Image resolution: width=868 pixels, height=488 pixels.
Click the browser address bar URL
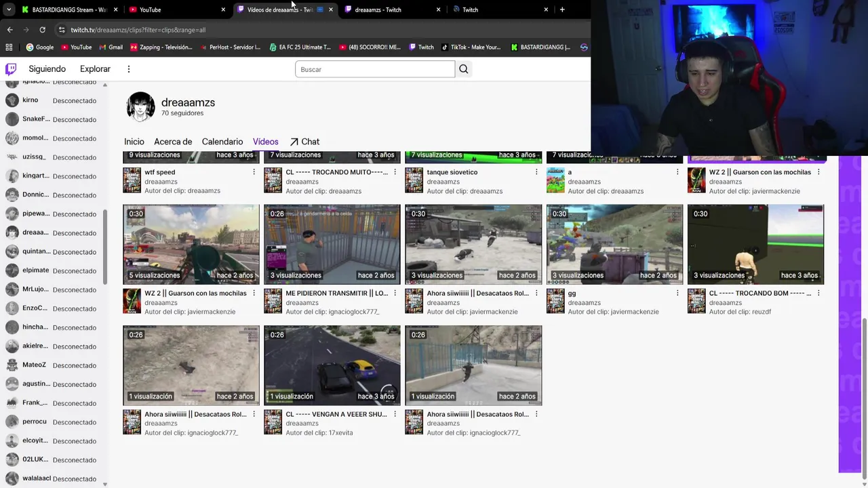pyautogui.click(x=138, y=30)
